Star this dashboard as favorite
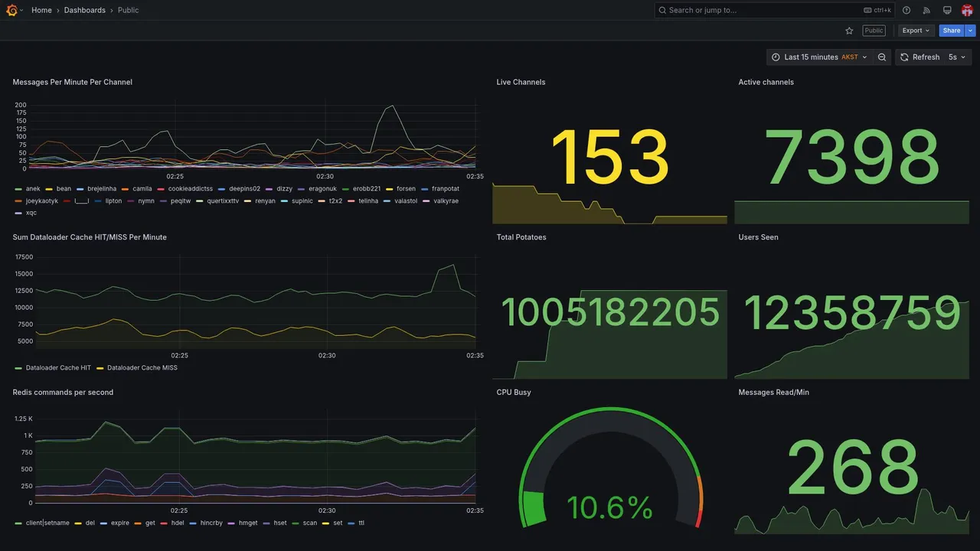980x551 pixels. tap(849, 31)
